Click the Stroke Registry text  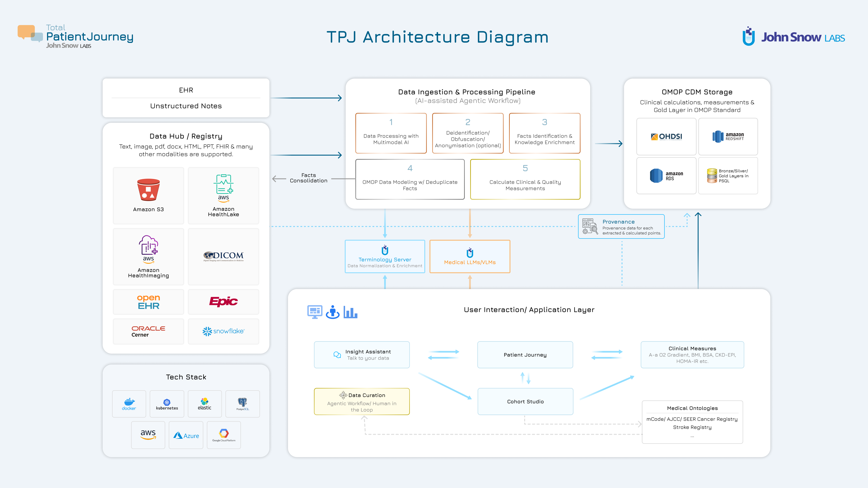point(692,427)
